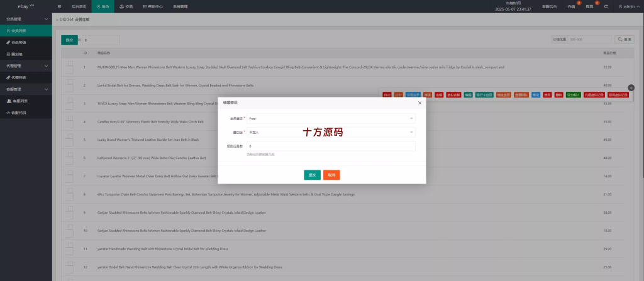Tick the checkbox for the TINIDI Luxury Strap row

[x=70, y=100]
